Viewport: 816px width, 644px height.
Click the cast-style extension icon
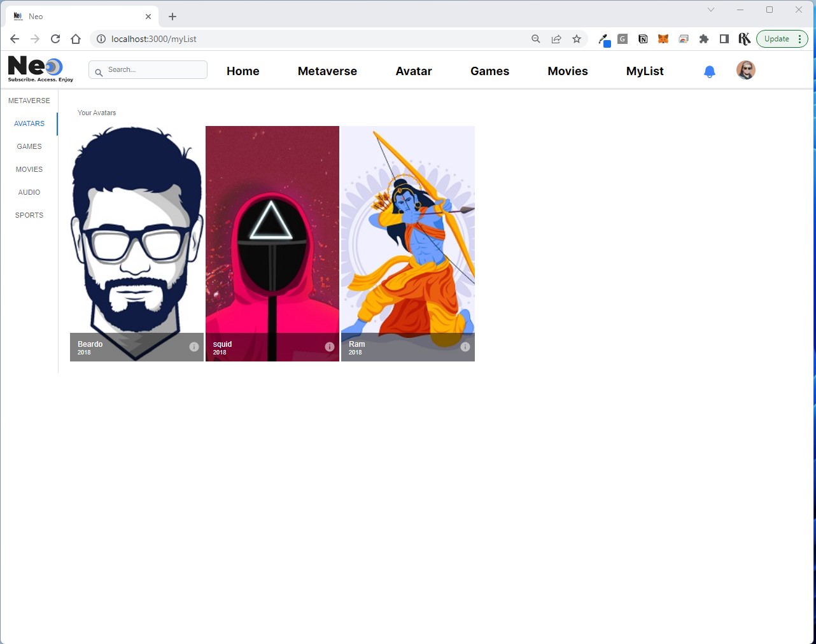684,39
